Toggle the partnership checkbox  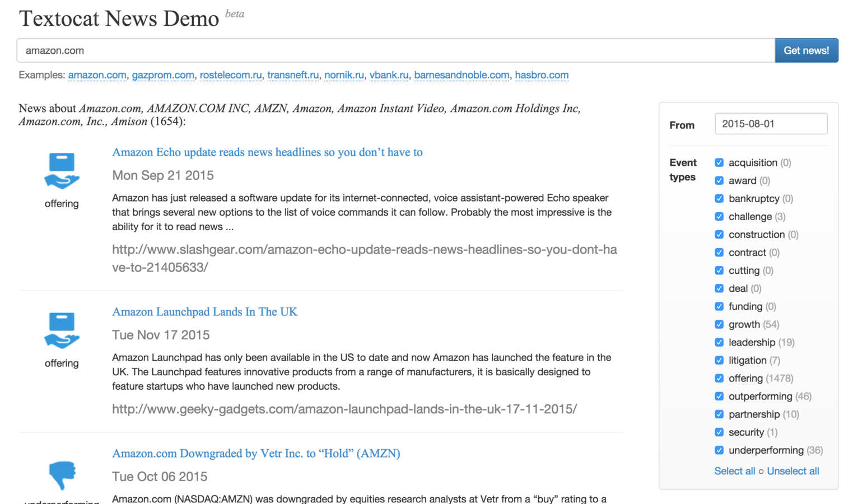coord(719,414)
